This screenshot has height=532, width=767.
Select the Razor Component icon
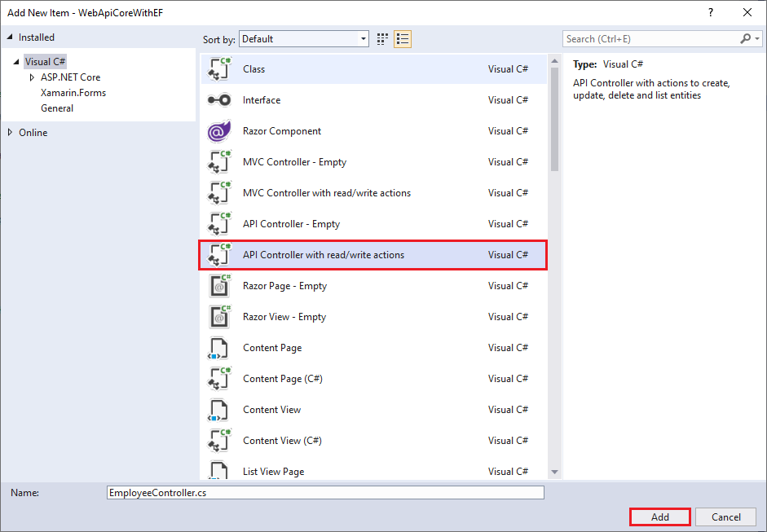pos(219,131)
